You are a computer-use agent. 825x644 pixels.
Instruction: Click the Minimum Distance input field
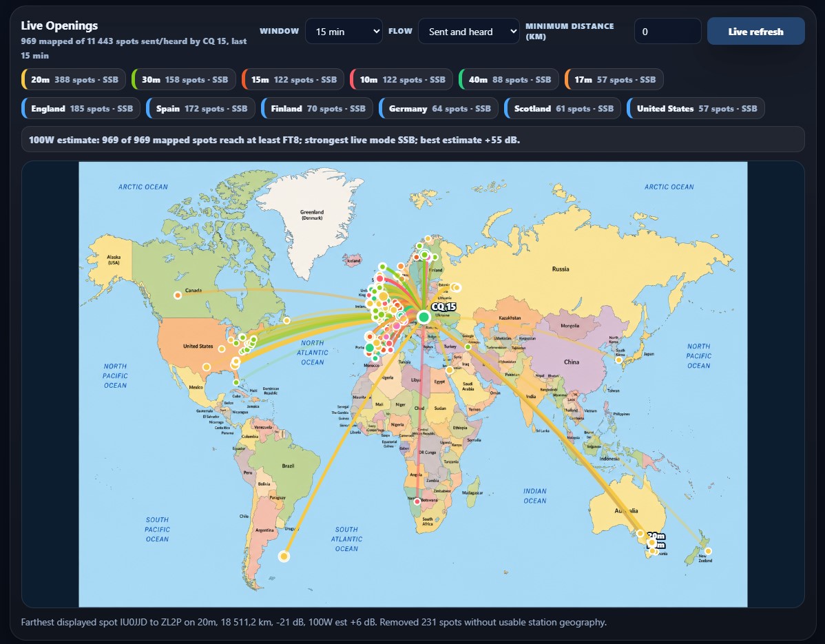click(668, 32)
